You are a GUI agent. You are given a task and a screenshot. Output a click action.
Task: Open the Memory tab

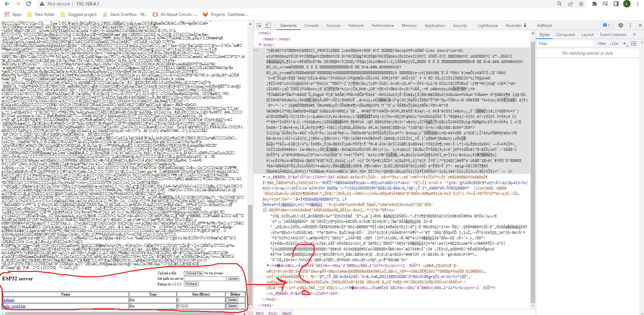[409, 26]
